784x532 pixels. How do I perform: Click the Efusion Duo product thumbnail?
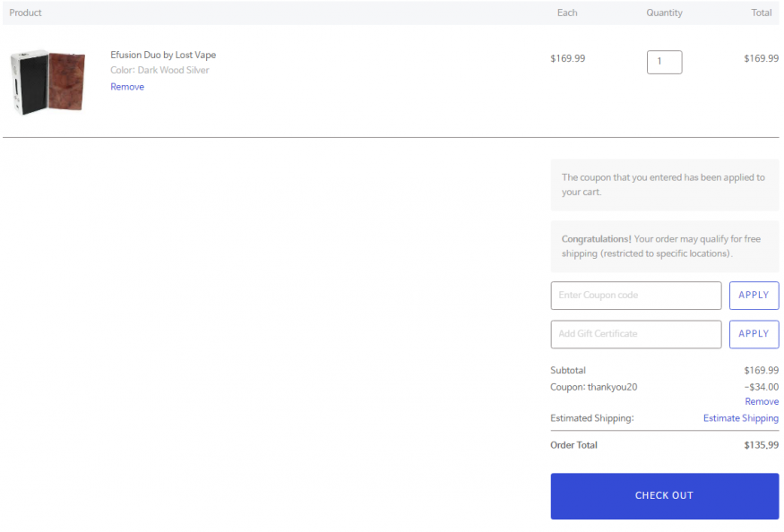(x=48, y=81)
